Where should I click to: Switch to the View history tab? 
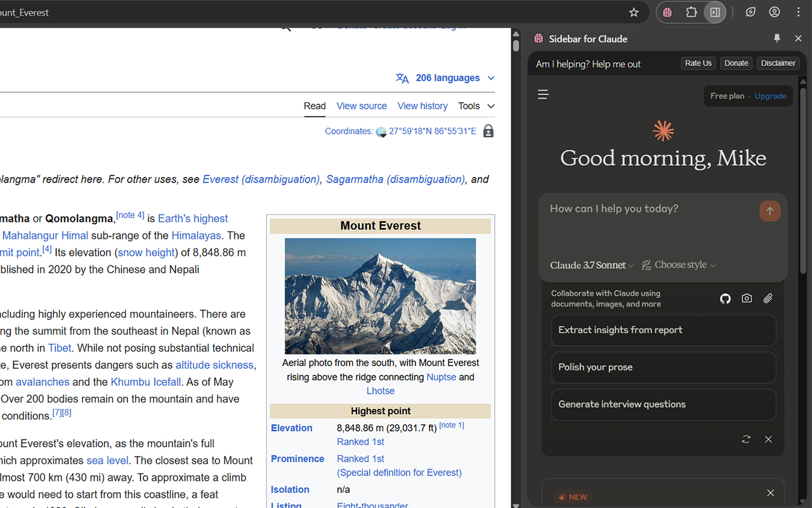(422, 106)
